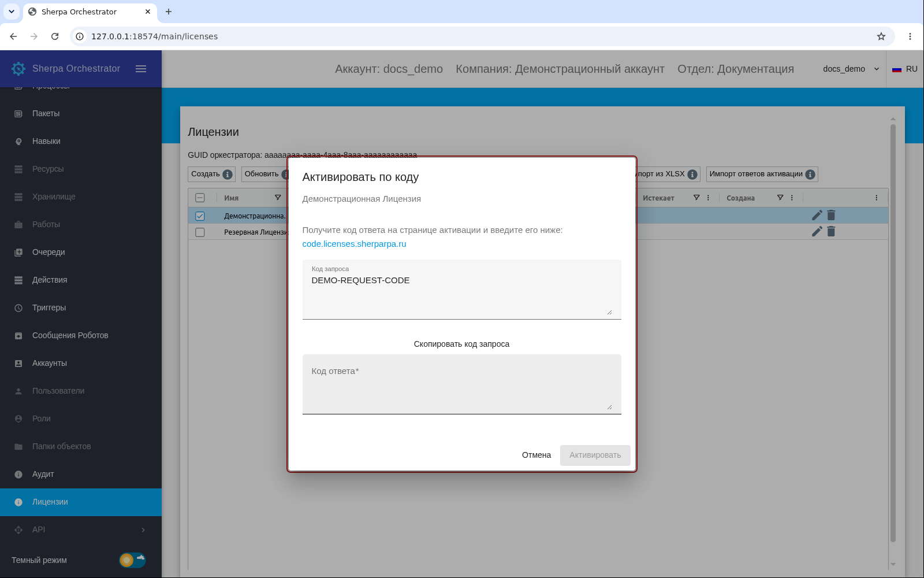
Task: Click the filter icon in the Истекает column
Action: [696, 198]
